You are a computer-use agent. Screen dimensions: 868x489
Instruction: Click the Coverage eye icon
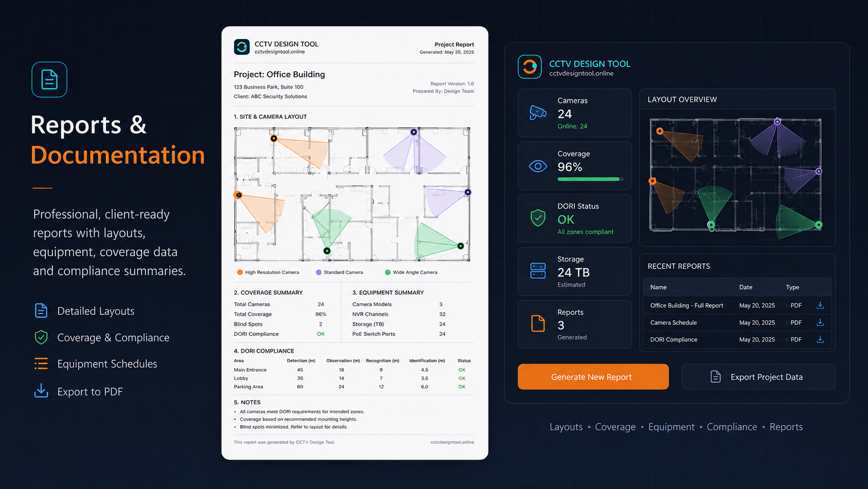pyautogui.click(x=538, y=166)
